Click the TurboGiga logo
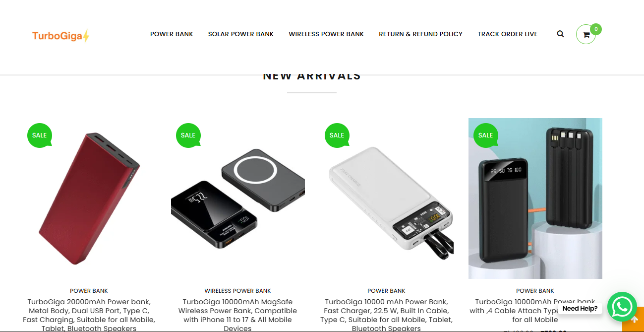The height and width of the screenshot is (332, 644). [x=61, y=36]
